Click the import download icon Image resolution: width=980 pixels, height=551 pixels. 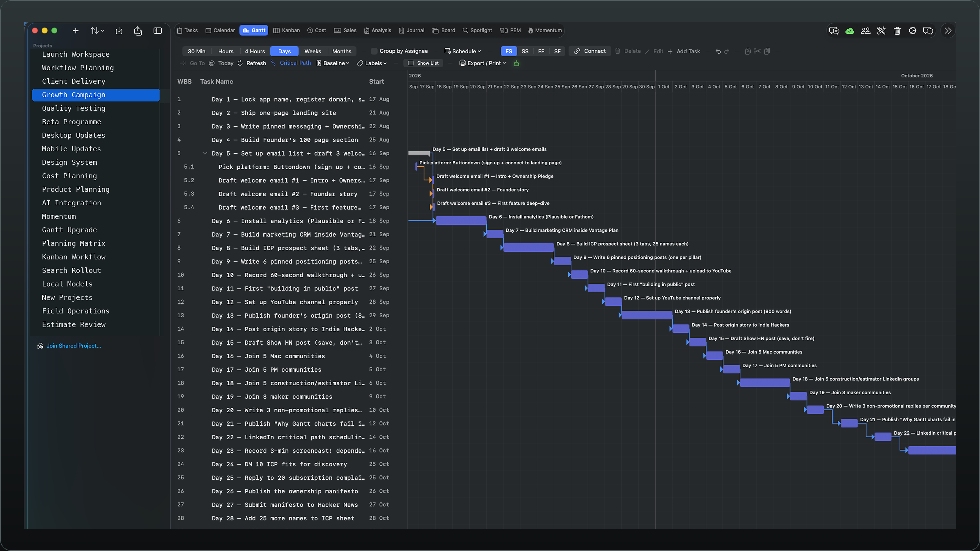click(x=119, y=31)
